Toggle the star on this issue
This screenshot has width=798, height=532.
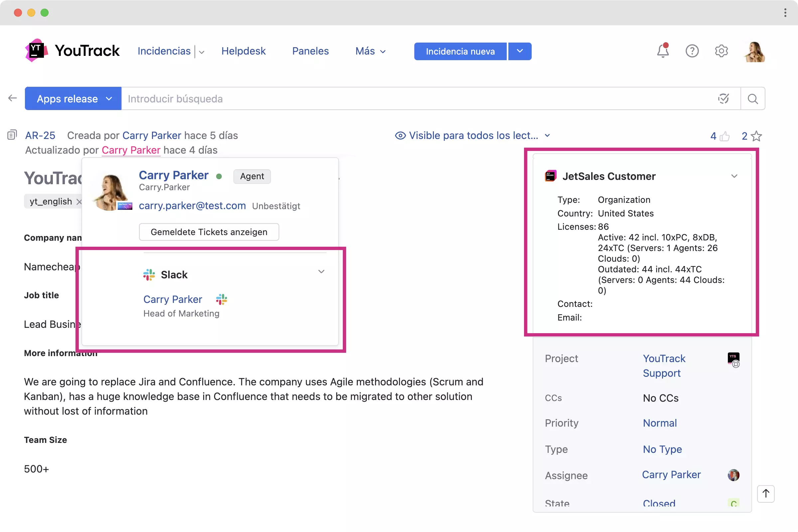pyautogui.click(x=756, y=136)
